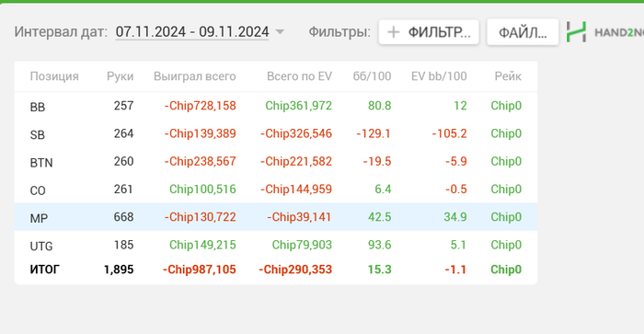Viewport: 644px width, 334px height.
Task: Open the ФАЙЛ button
Action: pyautogui.click(x=523, y=32)
